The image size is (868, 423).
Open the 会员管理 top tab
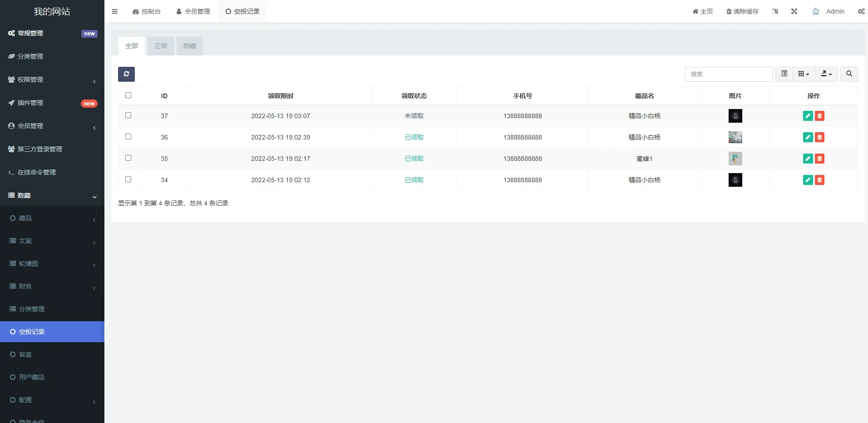pos(193,11)
